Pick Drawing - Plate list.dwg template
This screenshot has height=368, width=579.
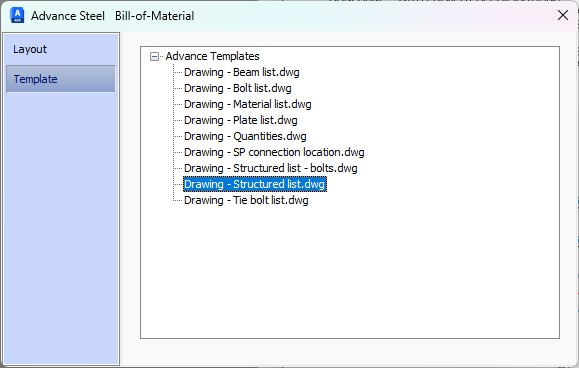(240, 120)
